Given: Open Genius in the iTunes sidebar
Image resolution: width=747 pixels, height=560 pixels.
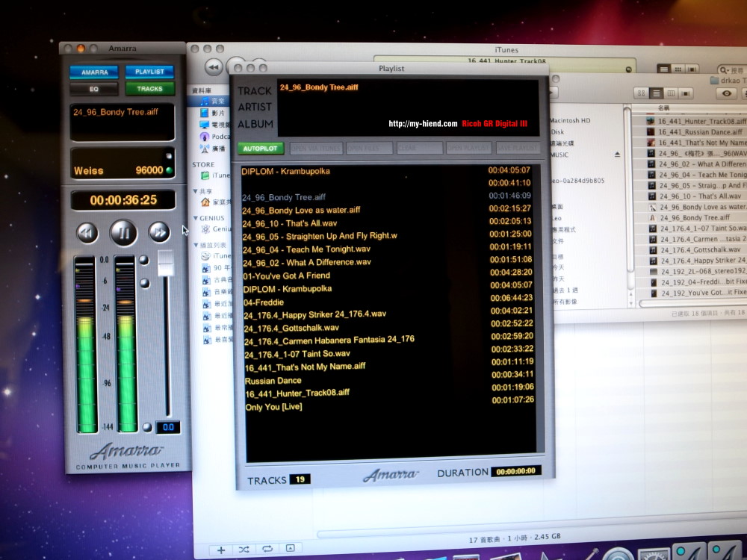Looking at the screenshot, I should pos(216,229).
